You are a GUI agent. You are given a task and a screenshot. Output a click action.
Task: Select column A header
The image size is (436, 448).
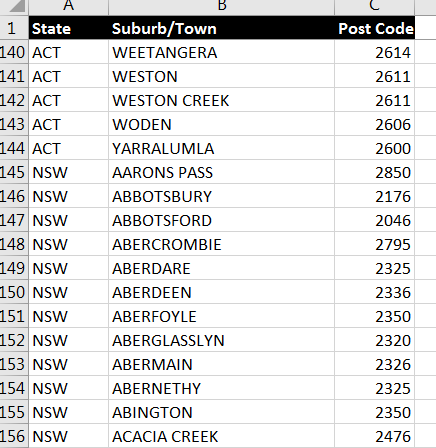tap(69, 7)
